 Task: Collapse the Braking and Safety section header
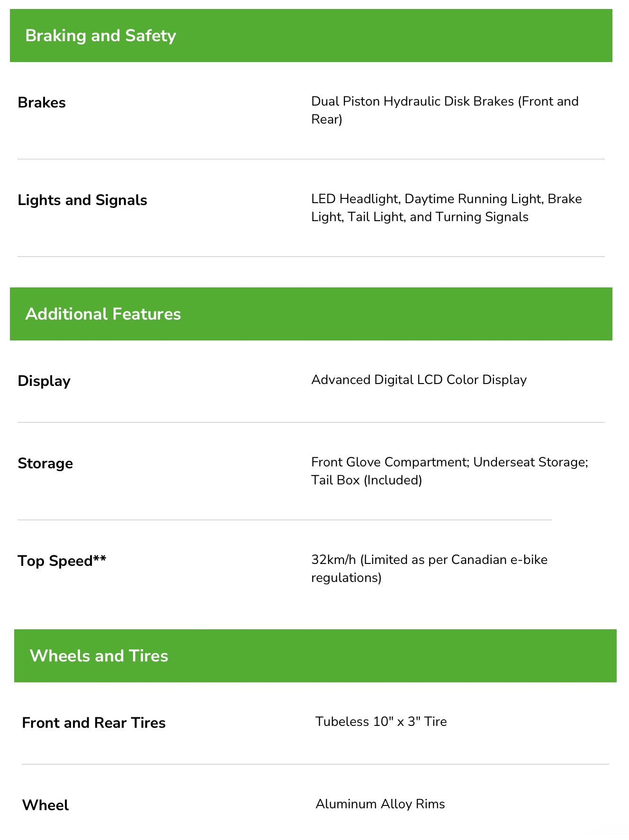tap(311, 36)
